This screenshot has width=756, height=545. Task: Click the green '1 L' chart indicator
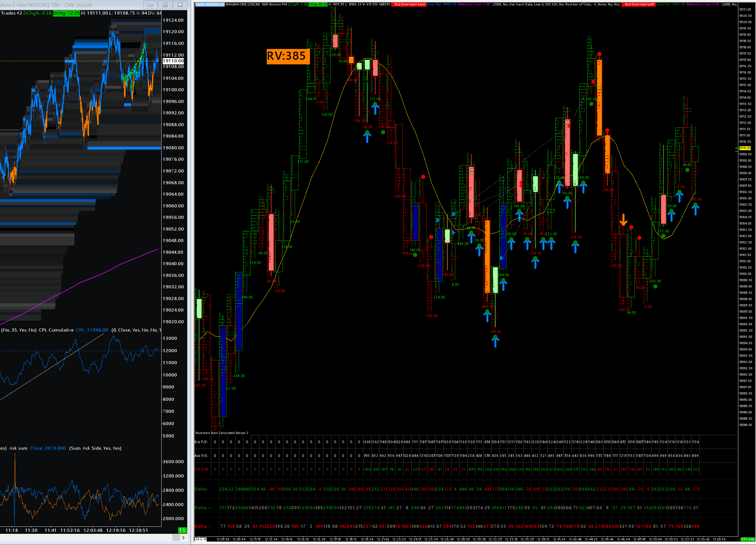click(182, 530)
